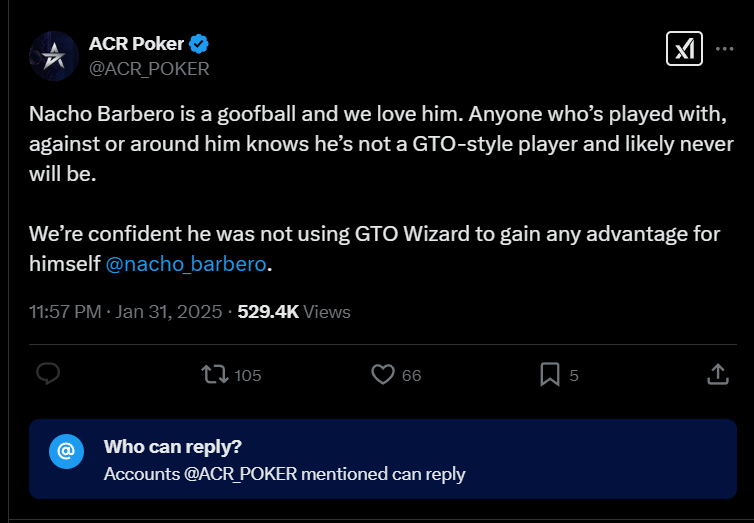Like the post with heart icon

click(382, 375)
